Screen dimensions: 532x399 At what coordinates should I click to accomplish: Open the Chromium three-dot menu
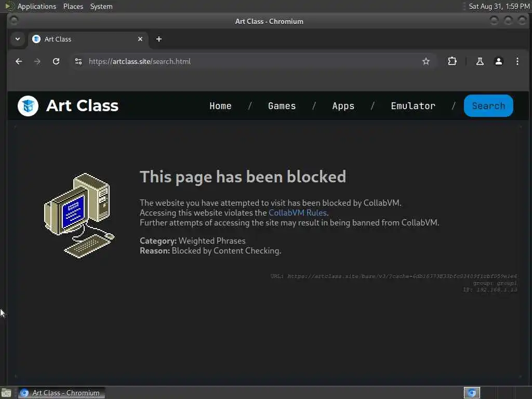(x=517, y=61)
